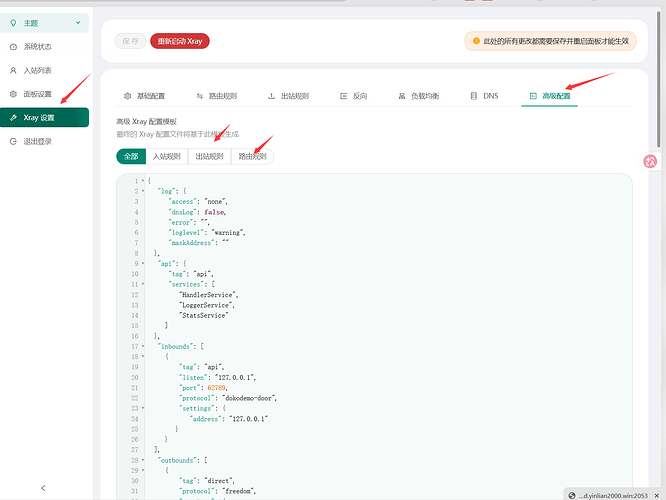The width and height of the screenshot is (666, 500).
Task: Collapse the "outbounds" fold arrow on line 28
Action: click(143, 460)
